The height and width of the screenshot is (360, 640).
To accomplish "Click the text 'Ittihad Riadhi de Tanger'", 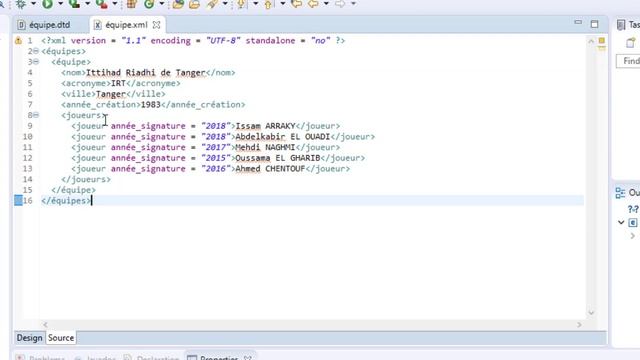I will (x=146, y=73).
